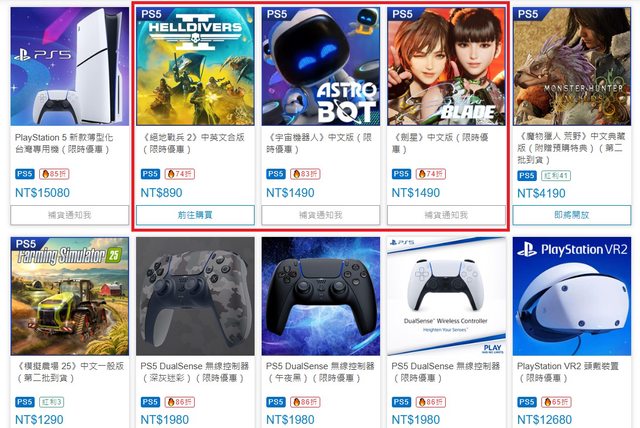This screenshot has height=428, width=640.
Task: Open the PS5 slim console product image
Action: pyautogui.click(x=69, y=66)
